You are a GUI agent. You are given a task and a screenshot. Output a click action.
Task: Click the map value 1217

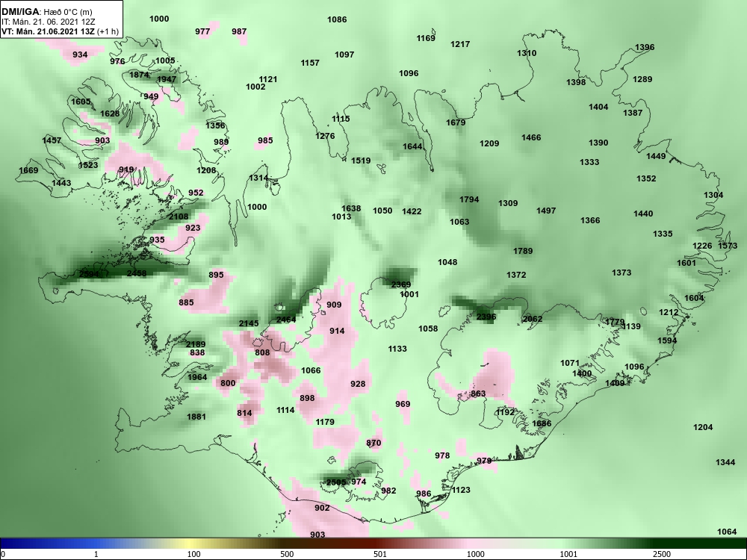click(460, 44)
